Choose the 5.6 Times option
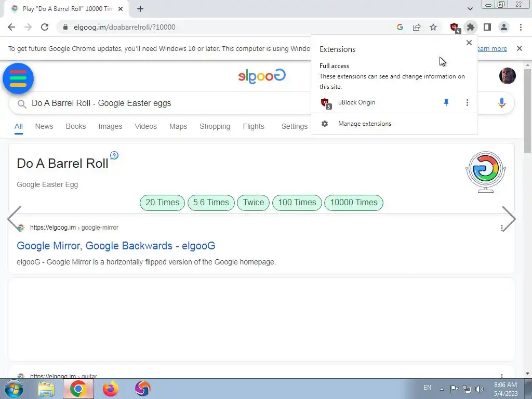The width and height of the screenshot is (532, 399). tap(211, 203)
